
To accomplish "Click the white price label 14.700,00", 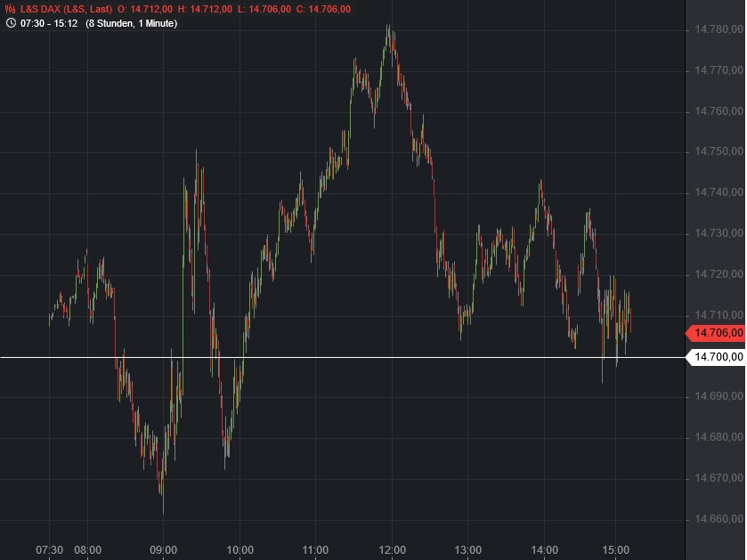I will click(x=718, y=355).
